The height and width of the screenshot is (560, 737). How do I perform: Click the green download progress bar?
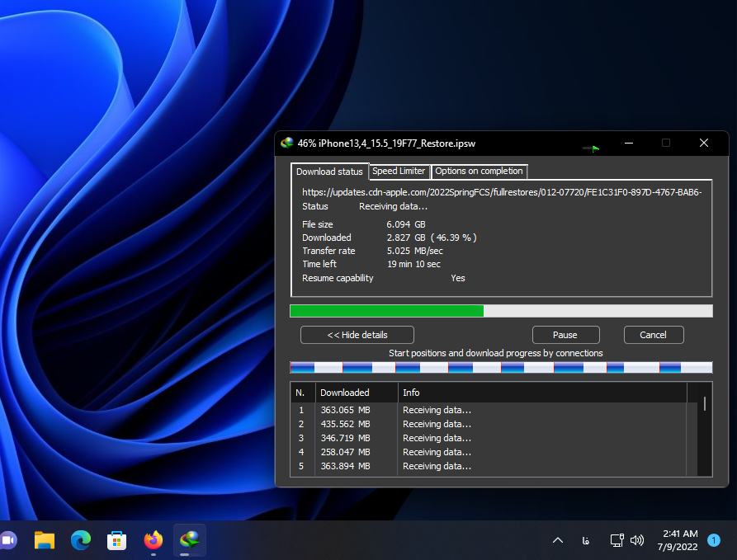tap(501, 311)
